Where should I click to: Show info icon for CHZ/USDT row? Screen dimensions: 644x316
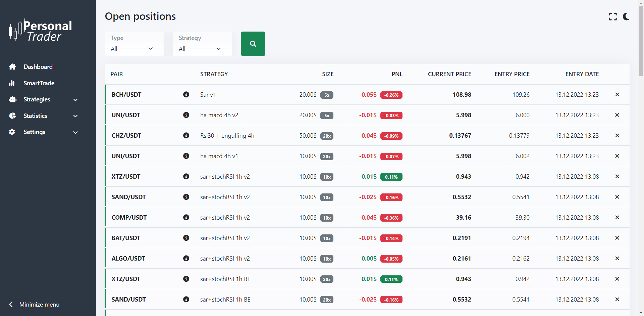pos(186,136)
